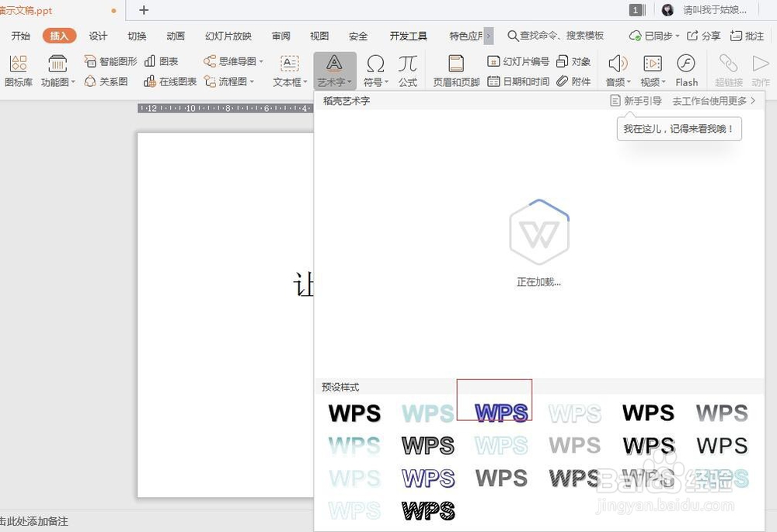The width and height of the screenshot is (777, 532).
Task: Click the command search box (查找命令)
Action: point(556,36)
